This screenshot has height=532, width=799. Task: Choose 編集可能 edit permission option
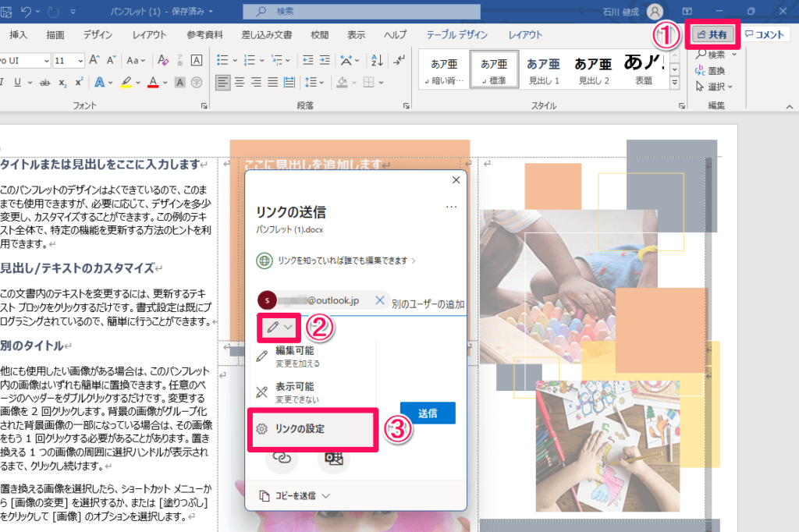[313, 356]
